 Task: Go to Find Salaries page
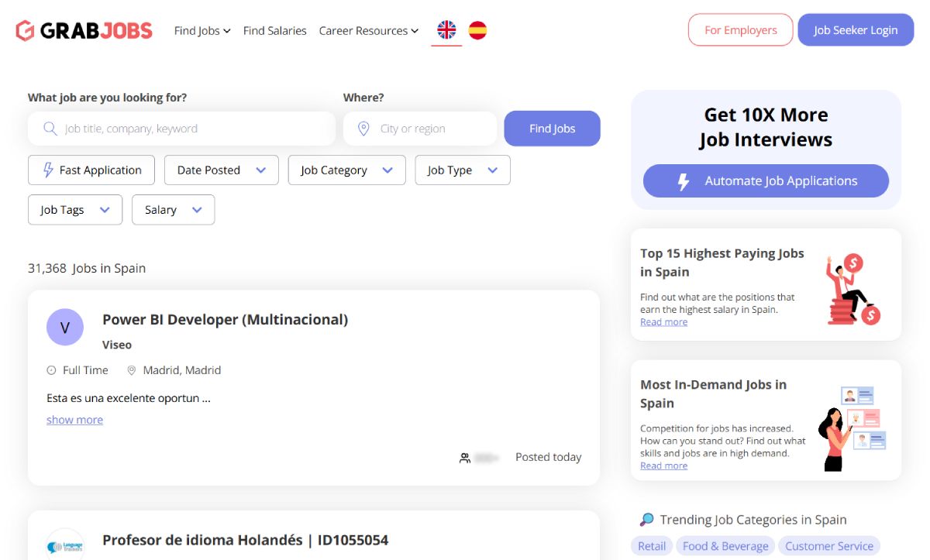click(274, 31)
